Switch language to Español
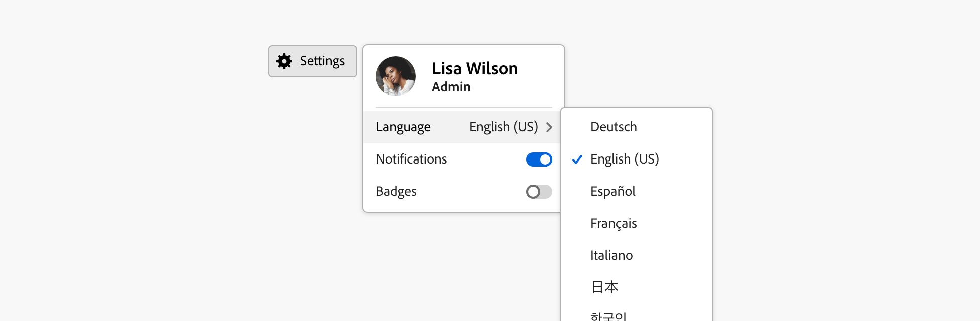This screenshot has width=980, height=321. (x=612, y=192)
